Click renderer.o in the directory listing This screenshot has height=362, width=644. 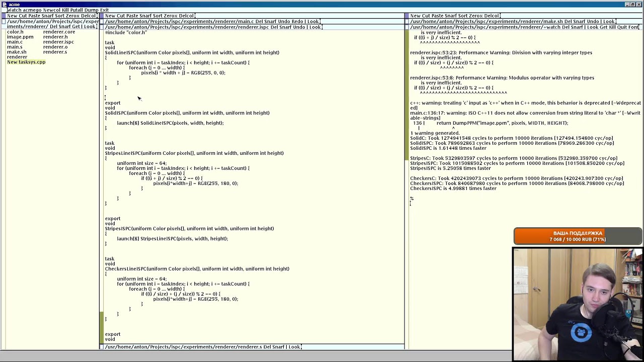coord(55,47)
